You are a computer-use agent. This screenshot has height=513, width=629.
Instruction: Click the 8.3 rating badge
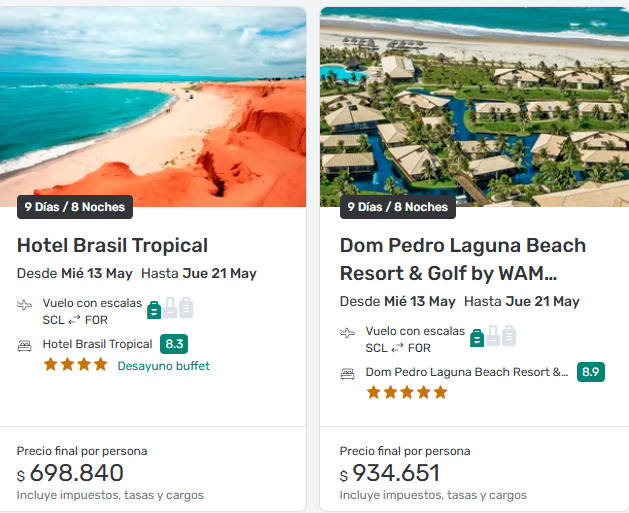(174, 344)
